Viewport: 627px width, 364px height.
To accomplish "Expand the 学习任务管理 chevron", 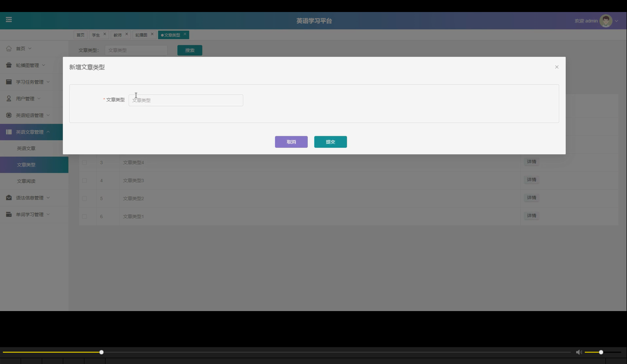I will pyautogui.click(x=48, y=81).
